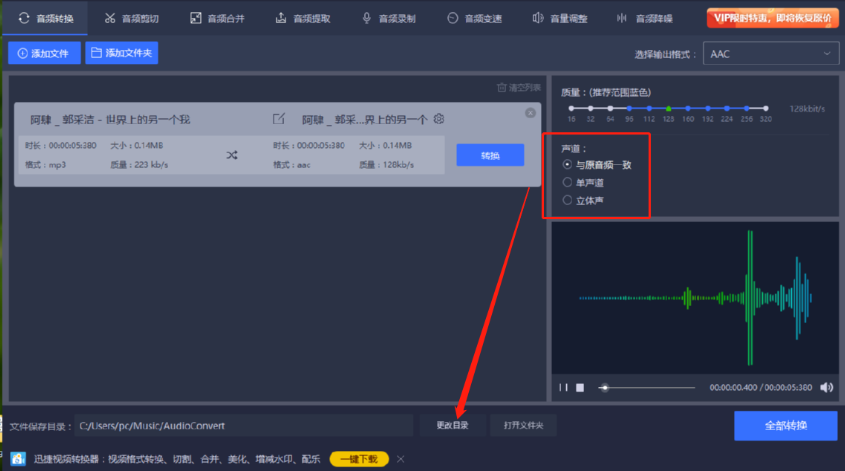This screenshot has width=845, height=471.
Task: Go to the 音频提取 tab
Action: coord(303,18)
